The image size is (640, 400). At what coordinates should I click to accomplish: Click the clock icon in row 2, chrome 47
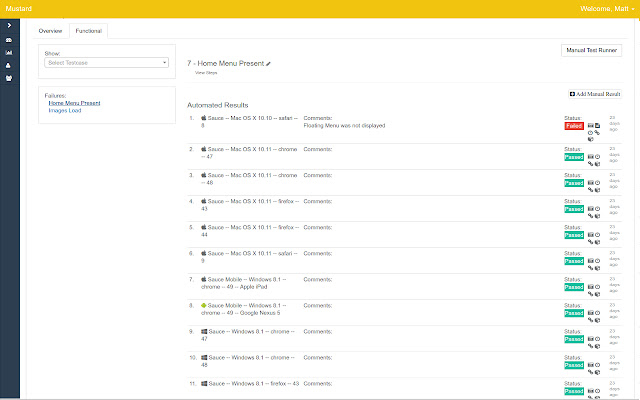pyautogui.click(x=598, y=157)
